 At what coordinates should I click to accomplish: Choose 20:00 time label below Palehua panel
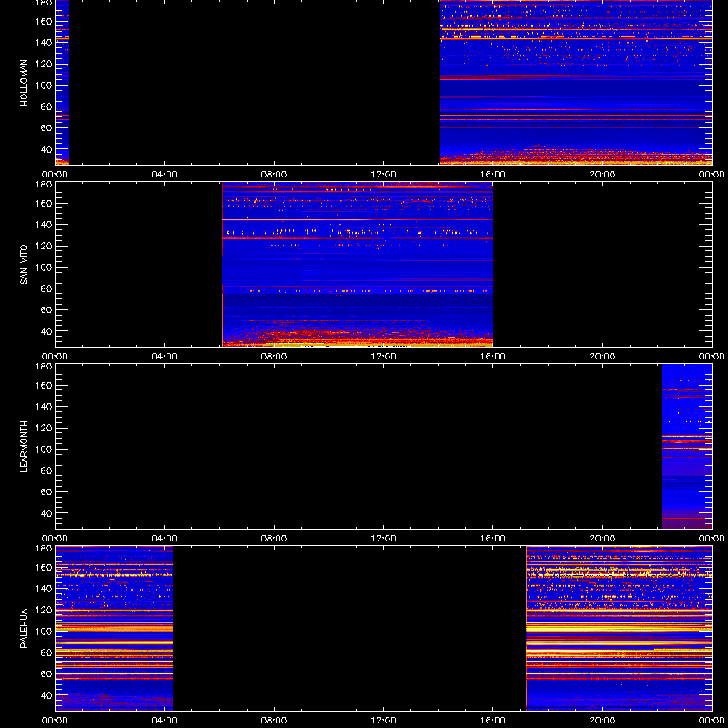tap(602, 721)
